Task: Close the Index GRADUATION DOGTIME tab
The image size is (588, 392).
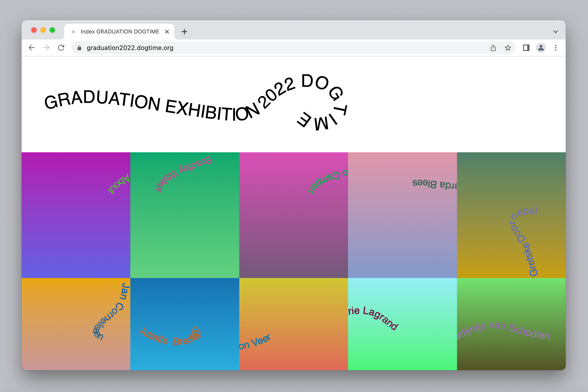Action: coord(167,32)
